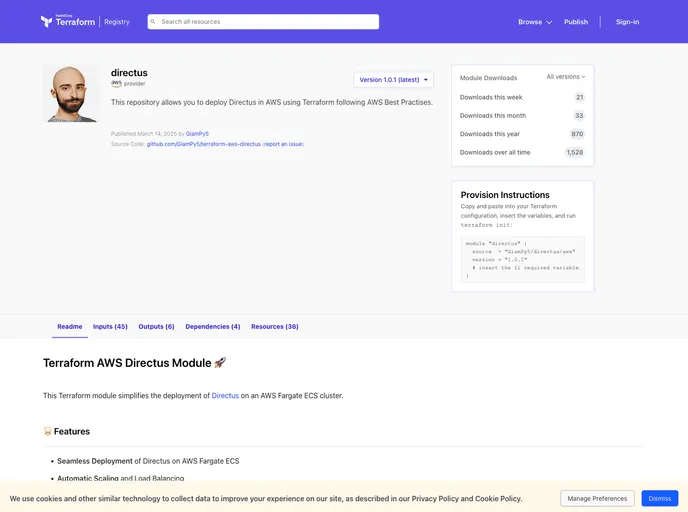Click the rocket emoji in the heading
The image size is (688, 512).
tap(220, 363)
